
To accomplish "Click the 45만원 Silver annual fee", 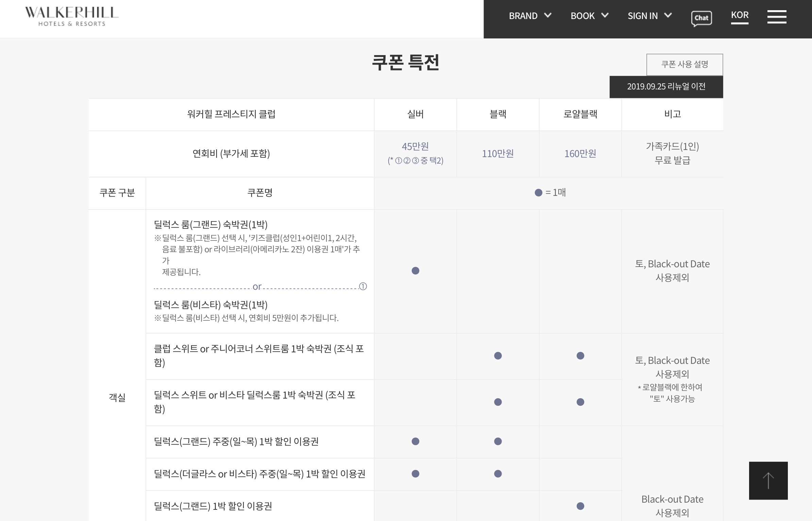I will 415,147.
